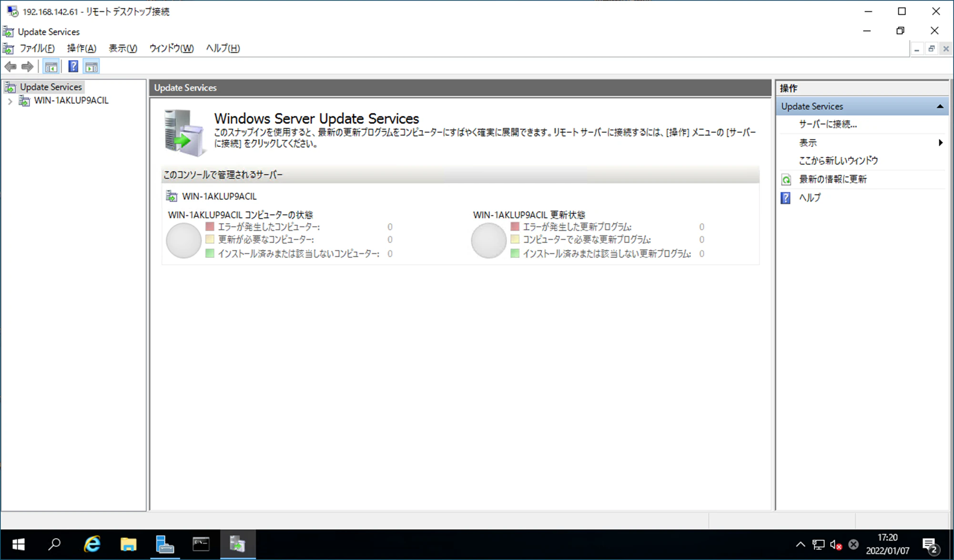Image resolution: width=954 pixels, height=560 pixels.
Task: Click the network icon in system tray
Action: point(819,544)
